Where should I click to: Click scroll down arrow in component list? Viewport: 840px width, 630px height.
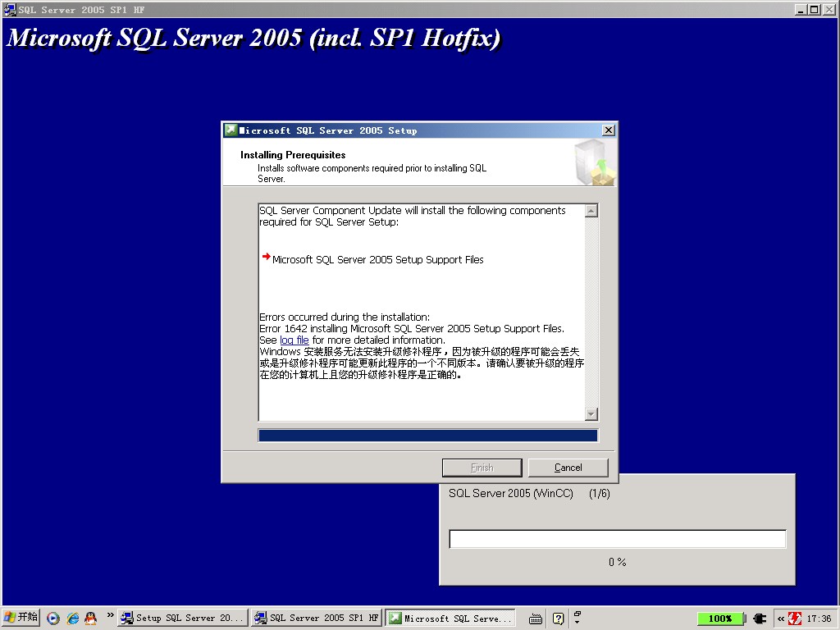pyautogui.click(x=591, y=414)
